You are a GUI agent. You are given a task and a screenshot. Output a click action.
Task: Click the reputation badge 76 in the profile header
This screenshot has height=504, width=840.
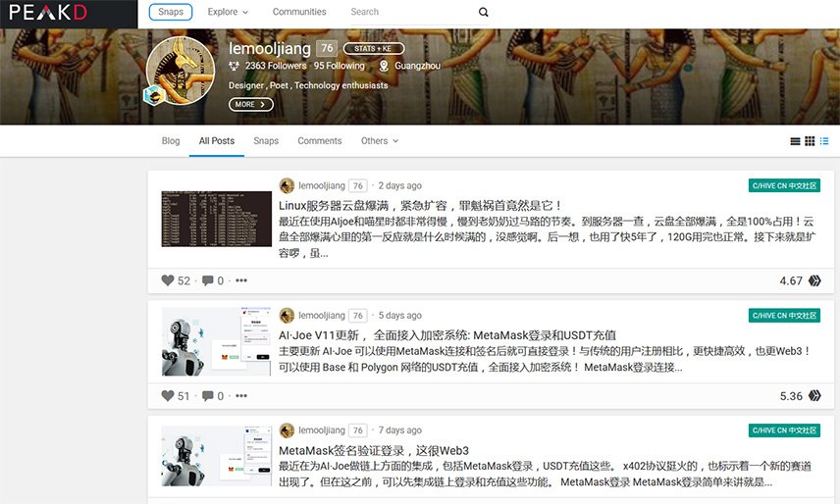327,48
